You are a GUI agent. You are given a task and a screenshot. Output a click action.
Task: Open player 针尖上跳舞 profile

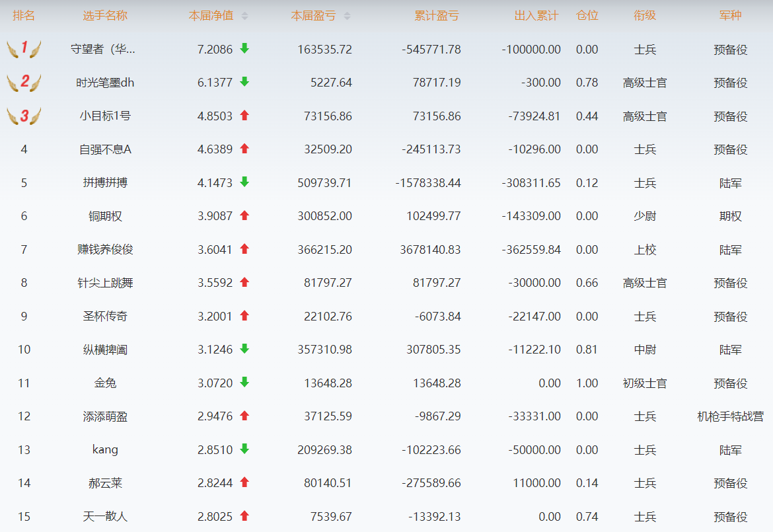click(105, 283)
